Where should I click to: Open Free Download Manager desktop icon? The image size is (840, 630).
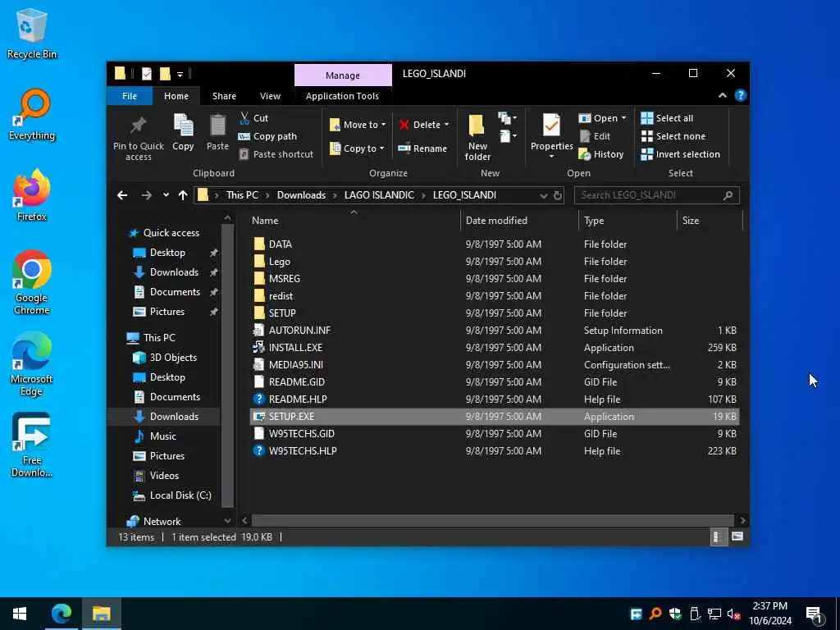point(32,445)
